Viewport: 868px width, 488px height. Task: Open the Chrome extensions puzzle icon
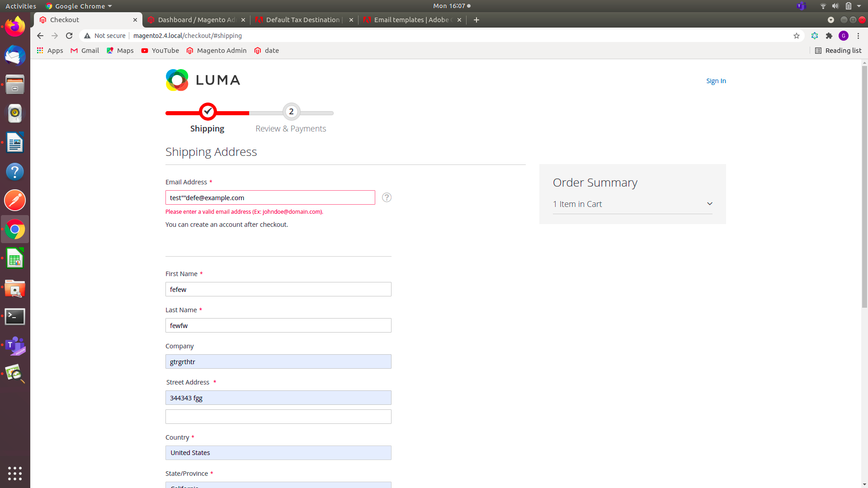pos(829,36)
